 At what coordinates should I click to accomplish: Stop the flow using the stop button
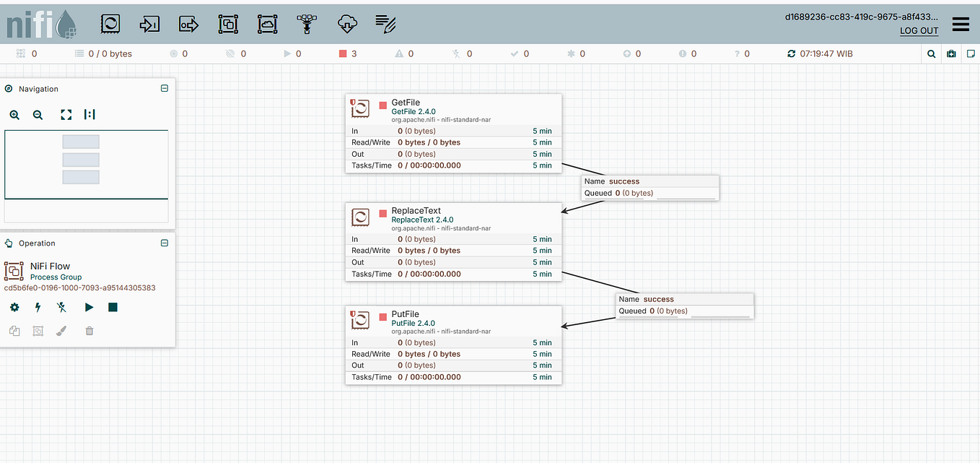(x=110, y=307)
